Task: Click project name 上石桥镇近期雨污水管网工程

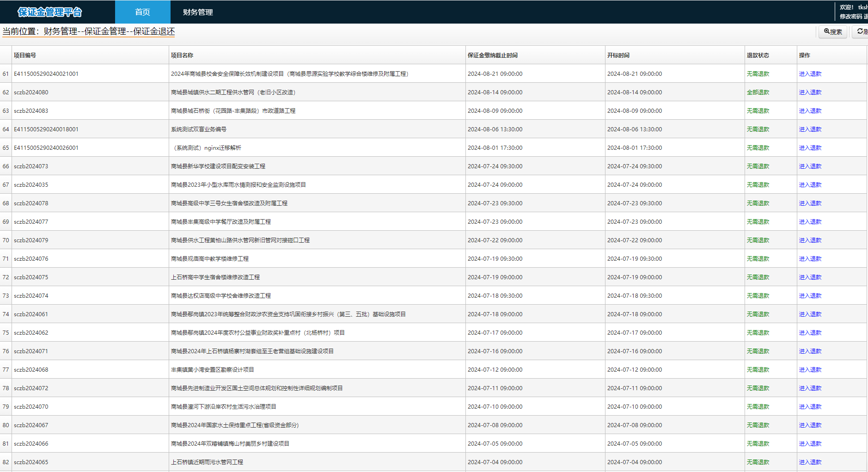Action: pyautogui.click(x=207, y=462)
